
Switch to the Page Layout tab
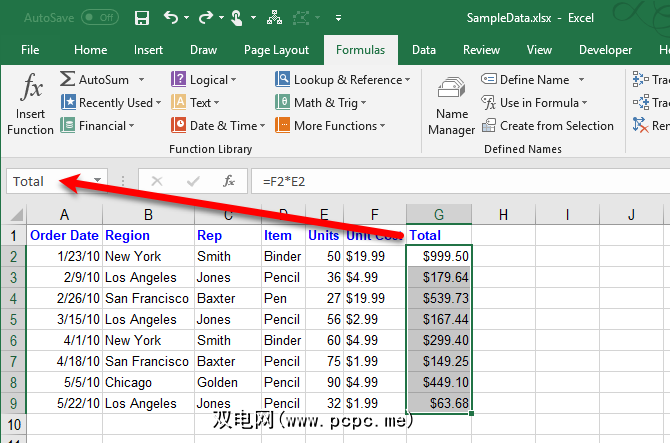pos(276,50)
